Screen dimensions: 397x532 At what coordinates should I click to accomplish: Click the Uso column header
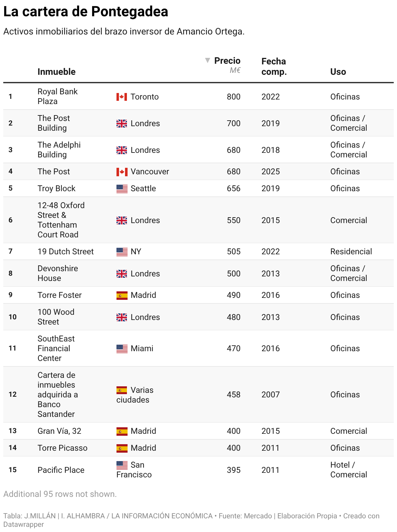338,72
